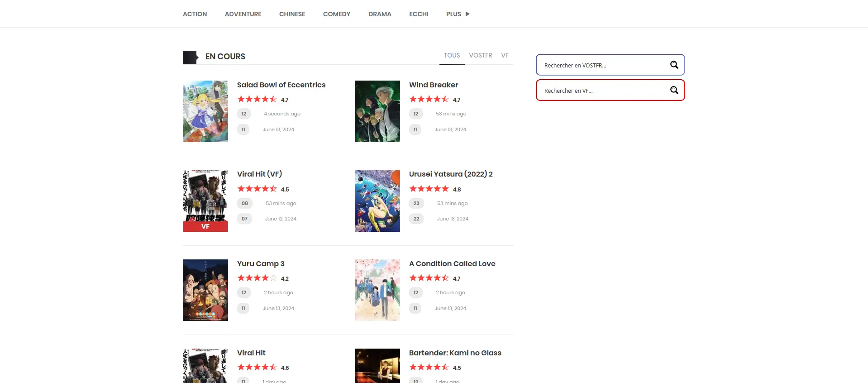Open the Salad Bowl of Eccentrics title link
This screenshot has width=868, height=383.
pos(281,85)
